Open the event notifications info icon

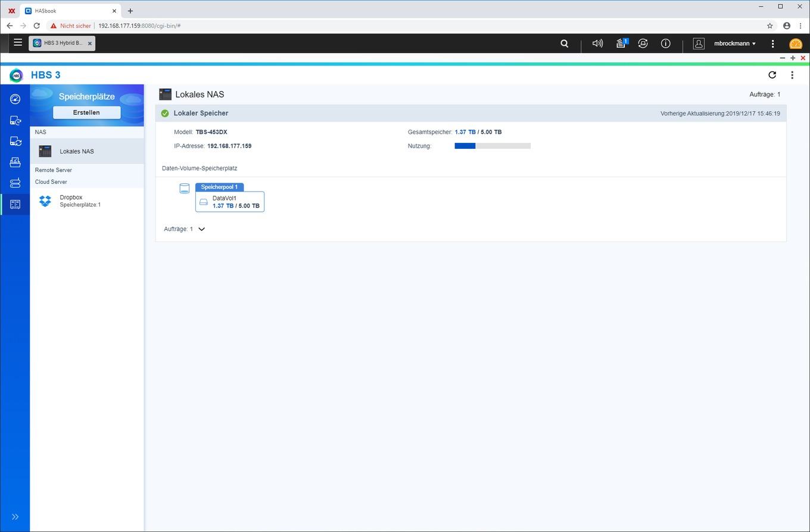pos(666,43)
